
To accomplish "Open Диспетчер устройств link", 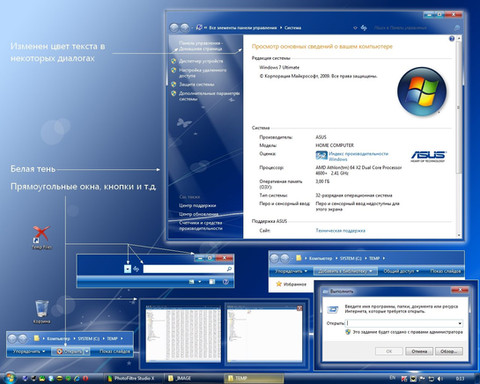I will (201, 61).
